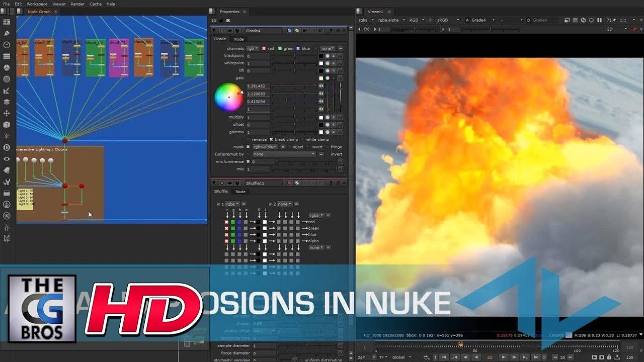Enable the reverse checkbox

248,139
